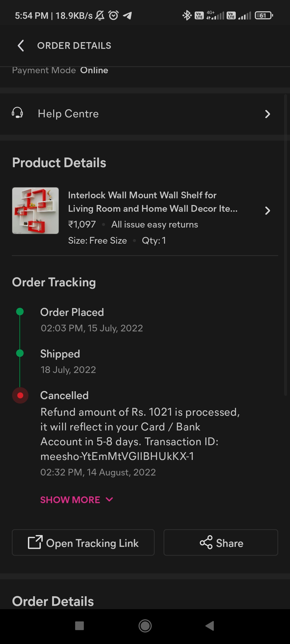This screenshot has width=290, height=644.
Task: Tap the external link icon on tracking button
Action: [35, 542]
